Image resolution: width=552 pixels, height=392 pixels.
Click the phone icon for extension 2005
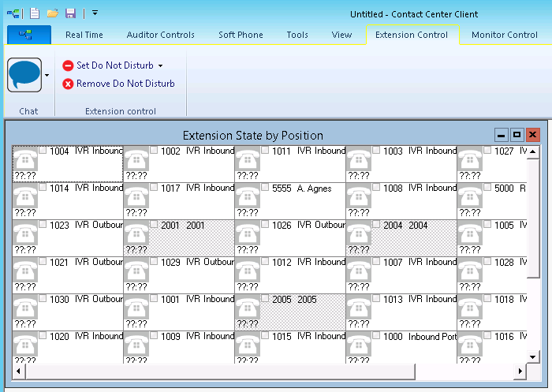click(x=248, y=308)
